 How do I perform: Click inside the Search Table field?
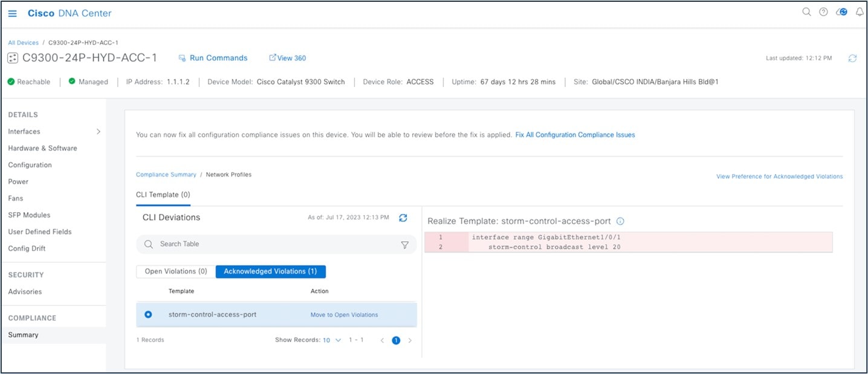276,244
